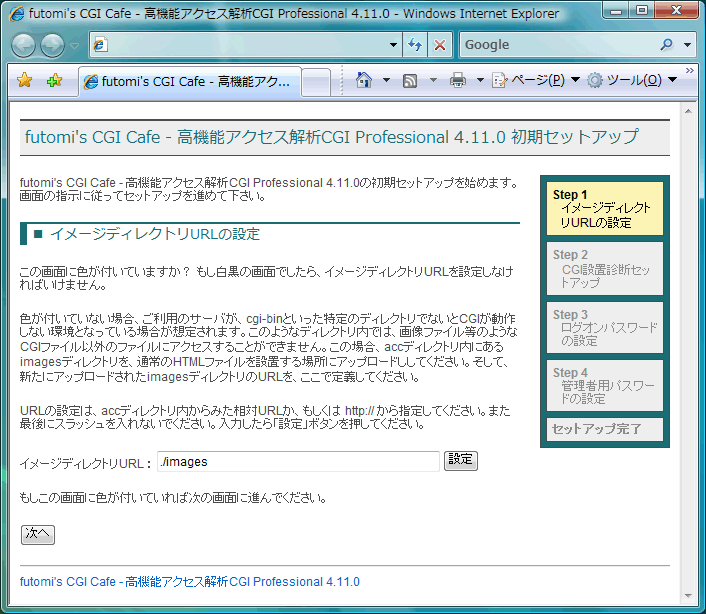Expand the toolbar overflow chevron
This screenshot has height=614, width=706.
689,70
